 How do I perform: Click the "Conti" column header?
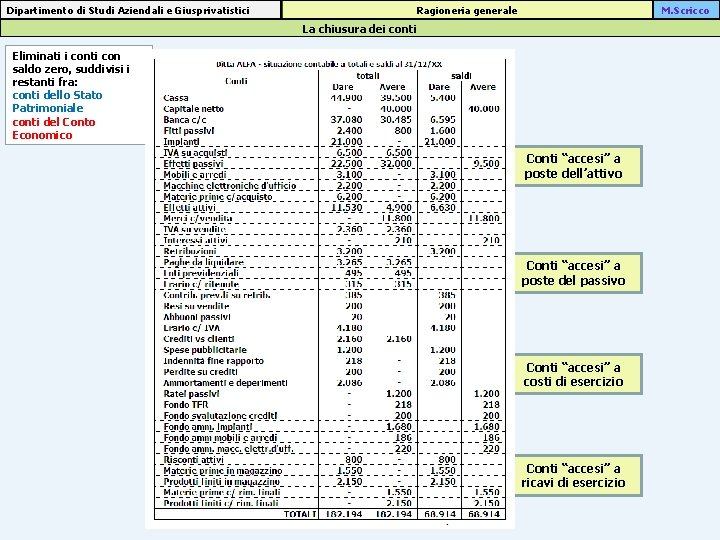[236, 81]
